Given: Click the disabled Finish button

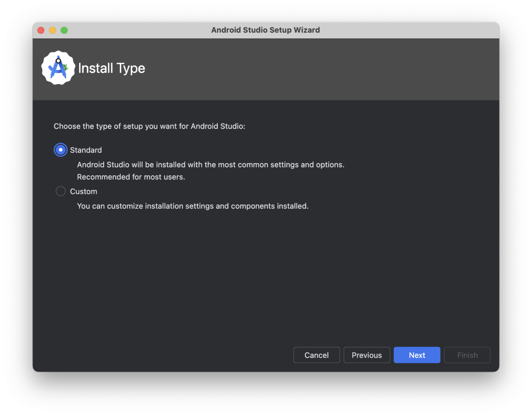Looking at the screenshot, I should tap(467, 355).
